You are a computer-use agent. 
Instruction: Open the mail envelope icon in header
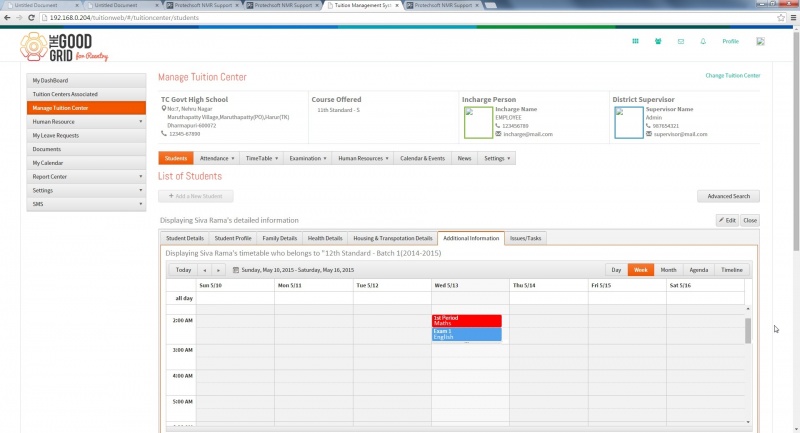click(681, 41)
